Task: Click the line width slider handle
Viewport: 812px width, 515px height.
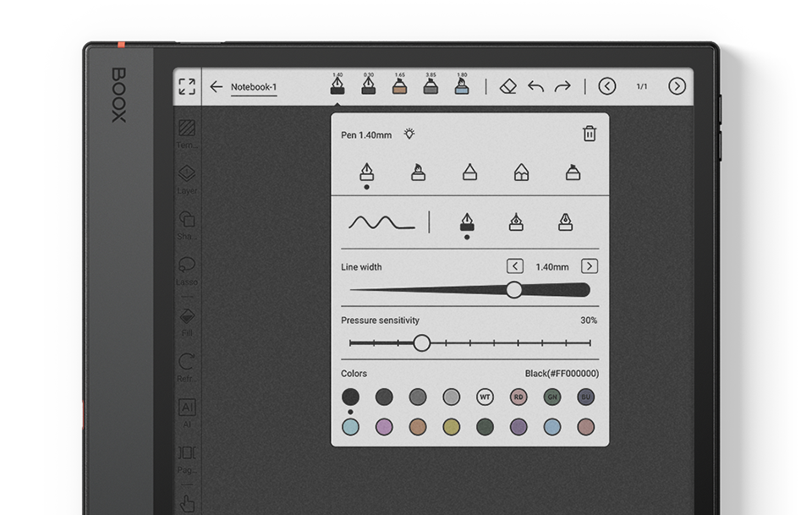Action: pos(513,290)
